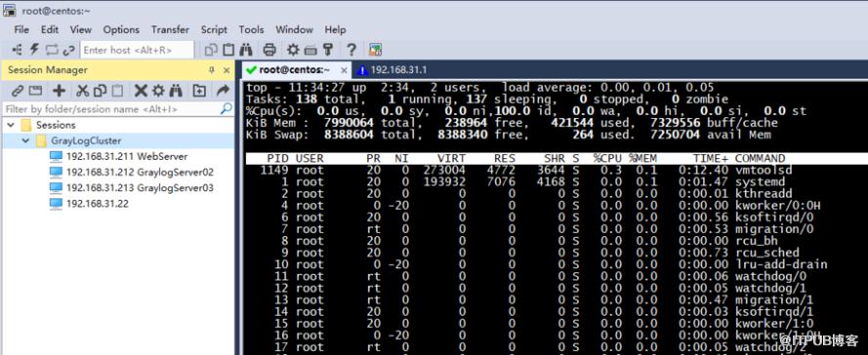Open Session Manager toolbar icon in main toolbar
The height and width of the screenshot is (355, 868).
point(18,50)
